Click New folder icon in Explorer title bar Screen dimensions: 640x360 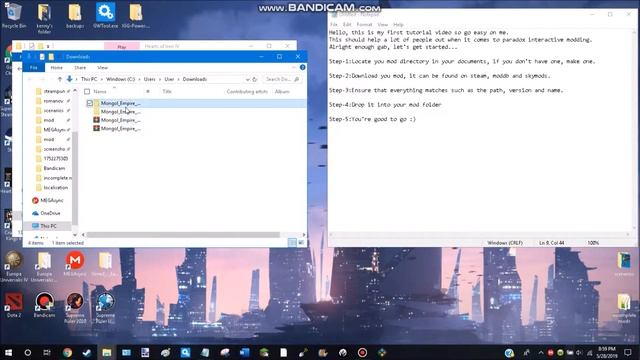51,57
